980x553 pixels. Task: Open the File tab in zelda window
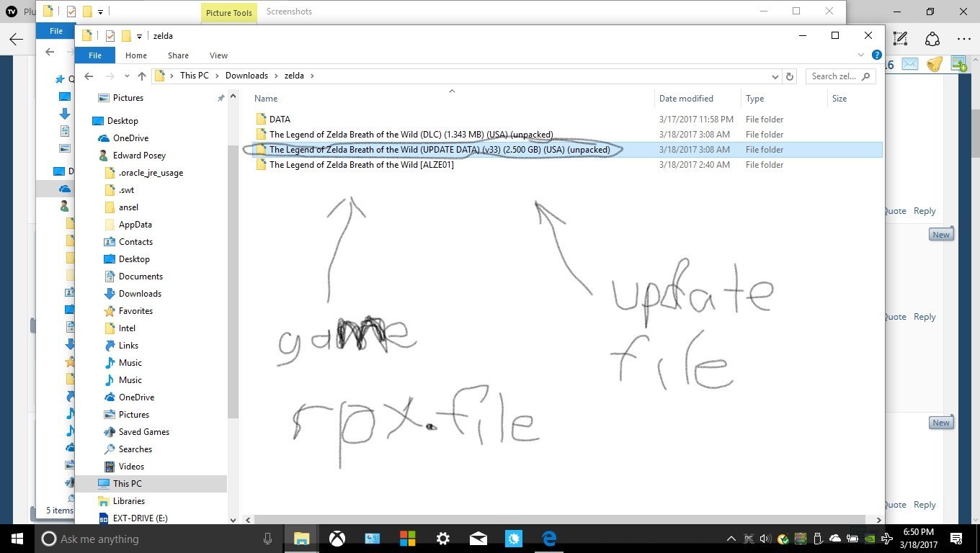[94, 55]
